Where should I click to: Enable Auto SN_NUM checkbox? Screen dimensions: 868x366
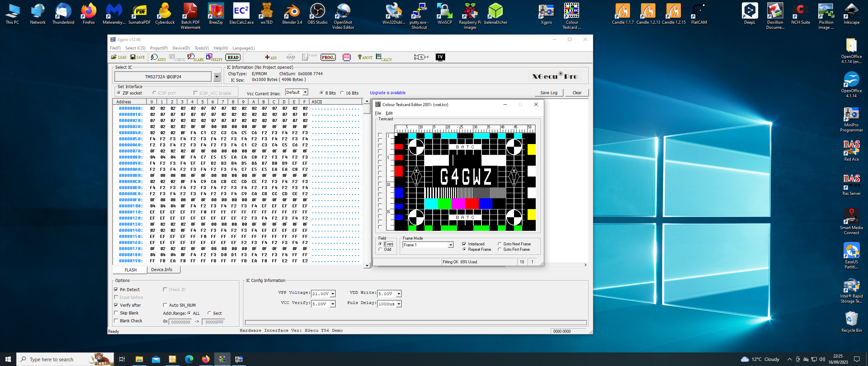165,305
